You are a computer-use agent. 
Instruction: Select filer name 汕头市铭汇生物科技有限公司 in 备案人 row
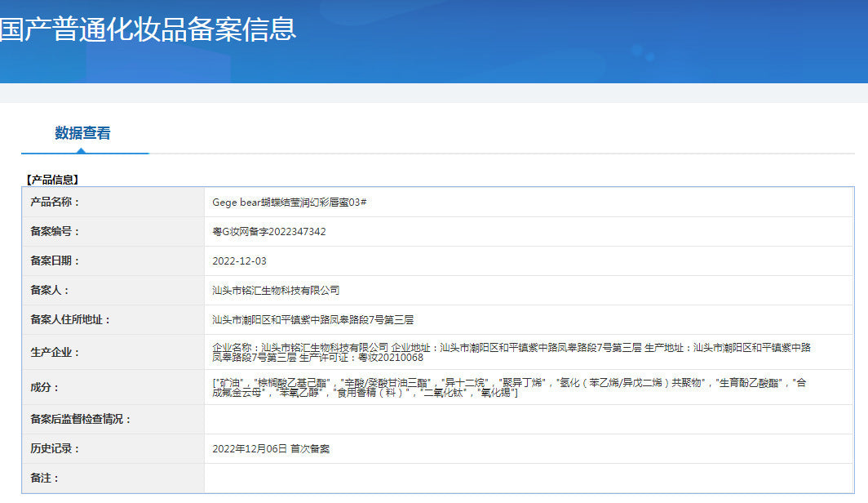pos(275,290)
